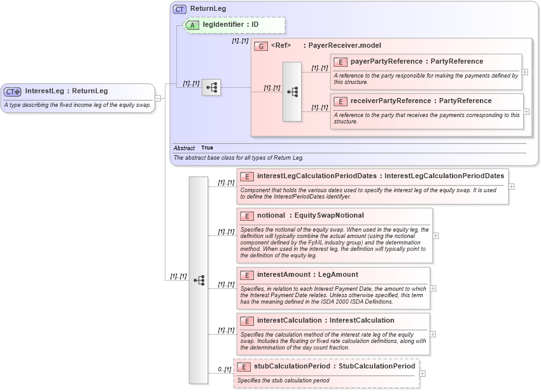Click the CT icon beside ReturnLeg

tap(179, 10)
